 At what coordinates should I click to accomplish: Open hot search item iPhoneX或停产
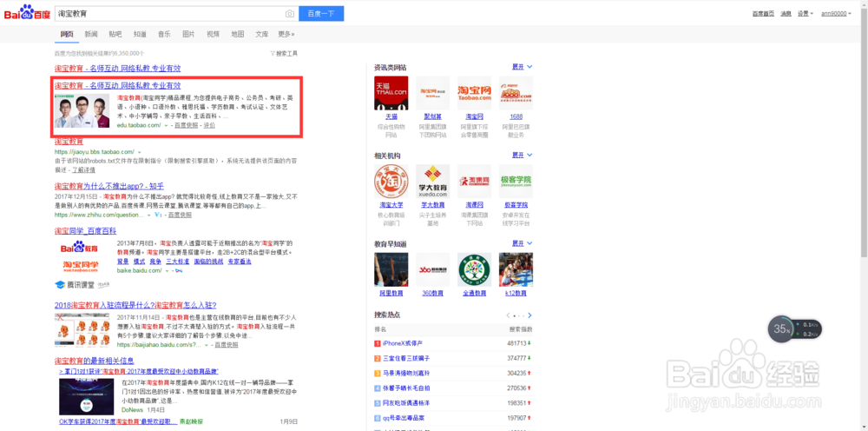[403, 343]
